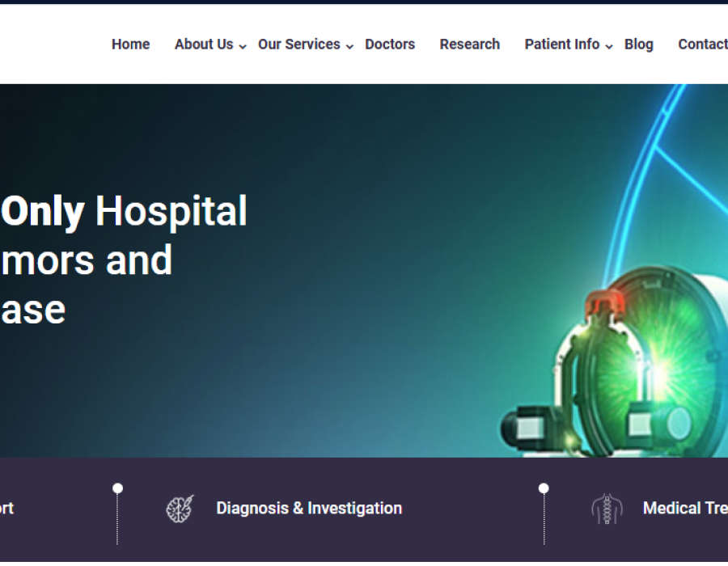The image size is (728, 566).
Task: Open the Patient Info dropdown chevron
Action: (609, 47)
